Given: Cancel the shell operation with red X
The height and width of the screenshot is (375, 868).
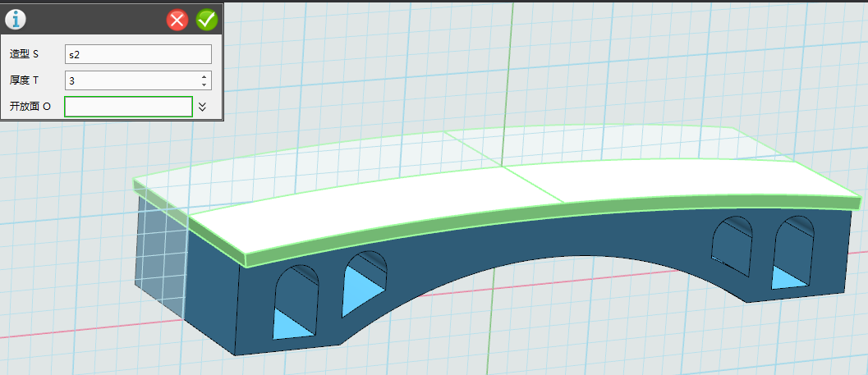Looking at the screenshot, I should (x=177, y=20).
